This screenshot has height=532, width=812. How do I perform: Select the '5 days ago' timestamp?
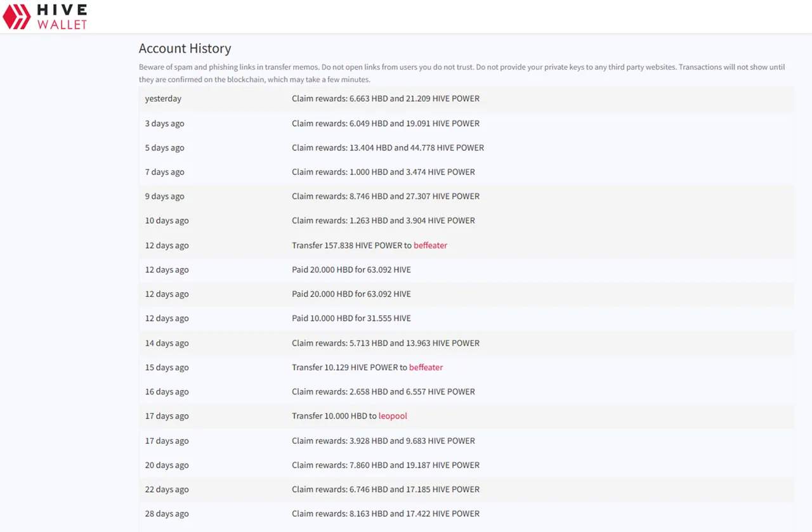tap(164, 148)
